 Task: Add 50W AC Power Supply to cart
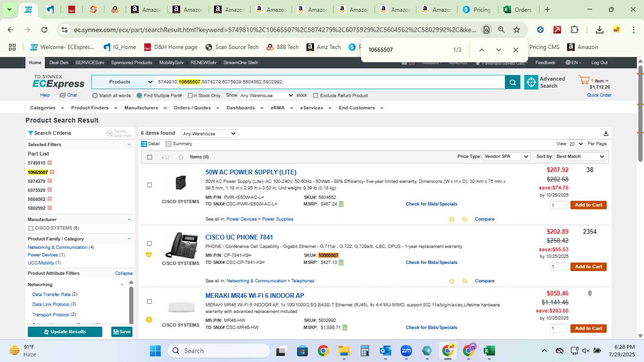pyautogui.click(x=588, y=205)
